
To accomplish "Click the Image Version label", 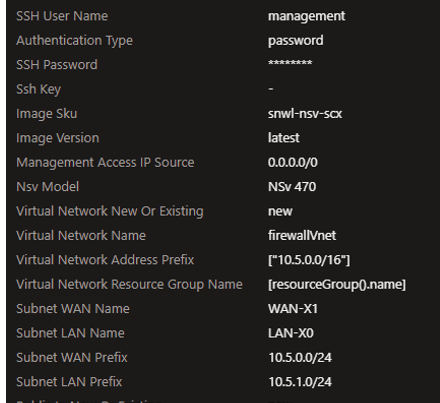I will pos(58,138).
